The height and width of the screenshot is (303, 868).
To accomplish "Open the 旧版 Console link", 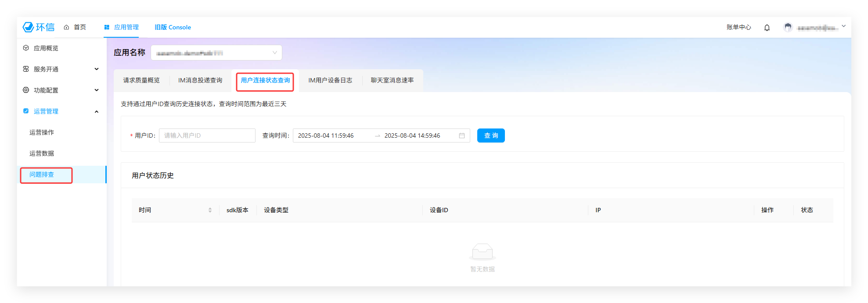I will pyautogui.click(x=173, y=27).
